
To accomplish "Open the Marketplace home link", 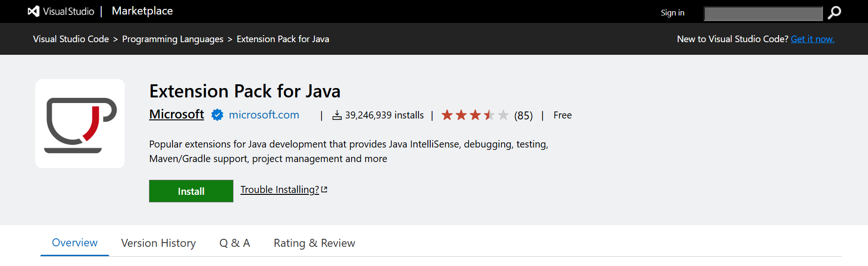I will (x=142, y=11).
